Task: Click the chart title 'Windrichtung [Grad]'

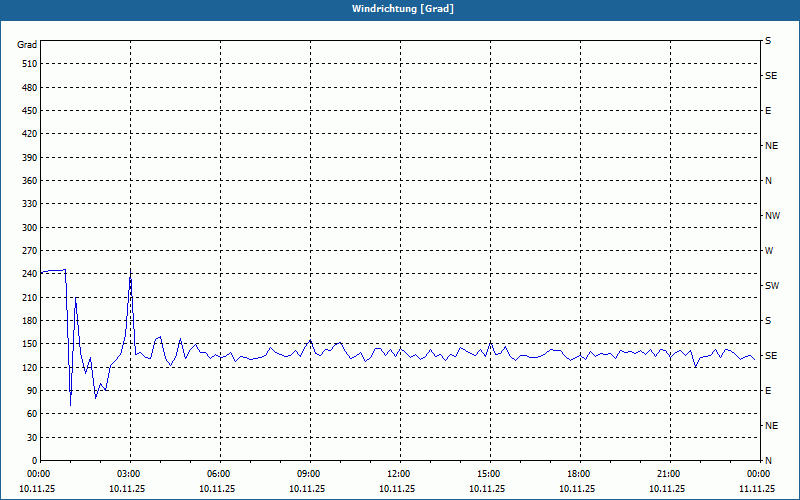Action: point(403,9)
